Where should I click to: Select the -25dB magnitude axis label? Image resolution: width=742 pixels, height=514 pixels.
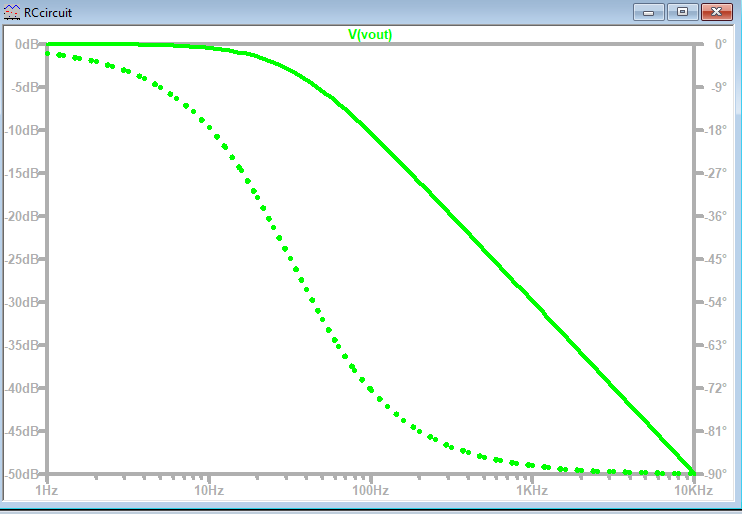pos(23,259)
